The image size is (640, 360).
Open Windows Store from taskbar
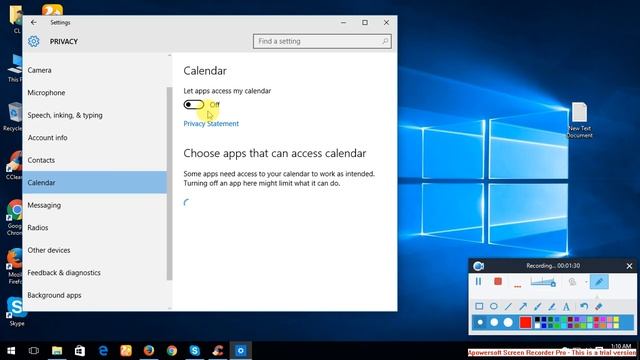click(80, 351)
